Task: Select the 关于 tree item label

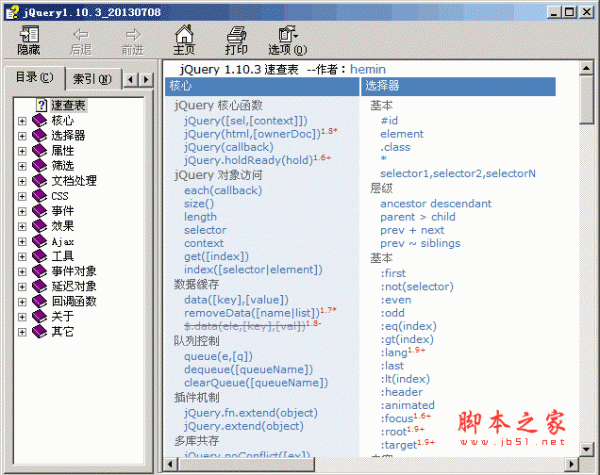Action: [62, 317]
